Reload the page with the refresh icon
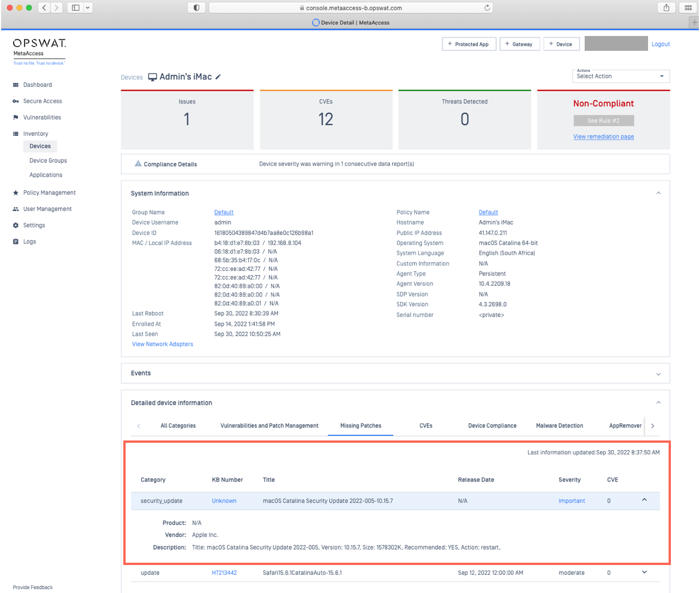Viewport: 700px width, 593px height. [487, 8]
